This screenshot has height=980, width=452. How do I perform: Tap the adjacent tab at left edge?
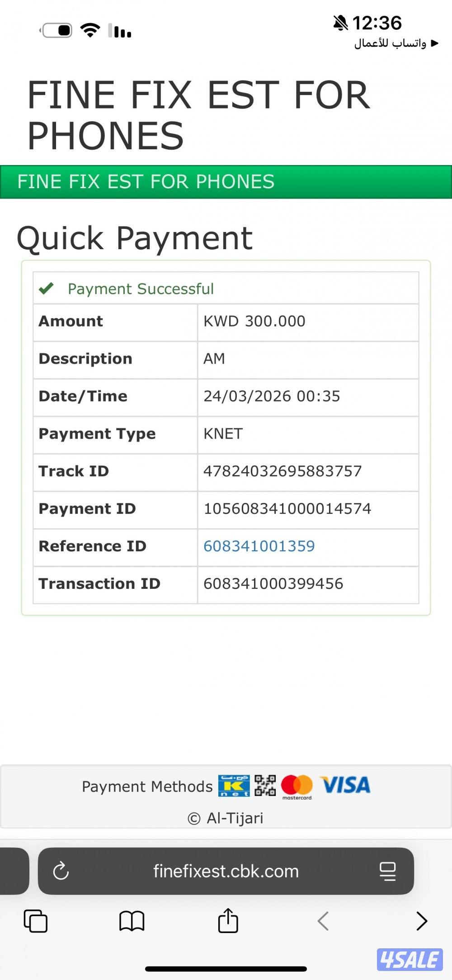[14, 871]
